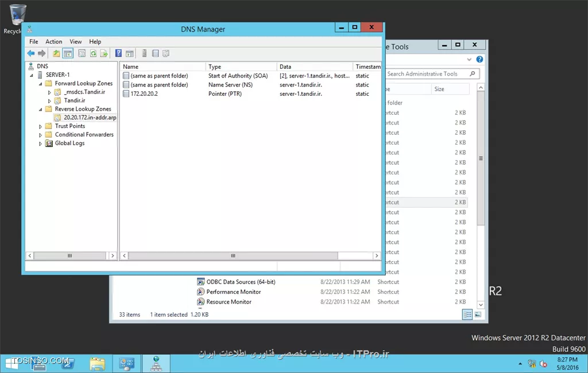Click the Export List toolbar icon
This screenshot has height=373, width=588.
click(104, 53)
